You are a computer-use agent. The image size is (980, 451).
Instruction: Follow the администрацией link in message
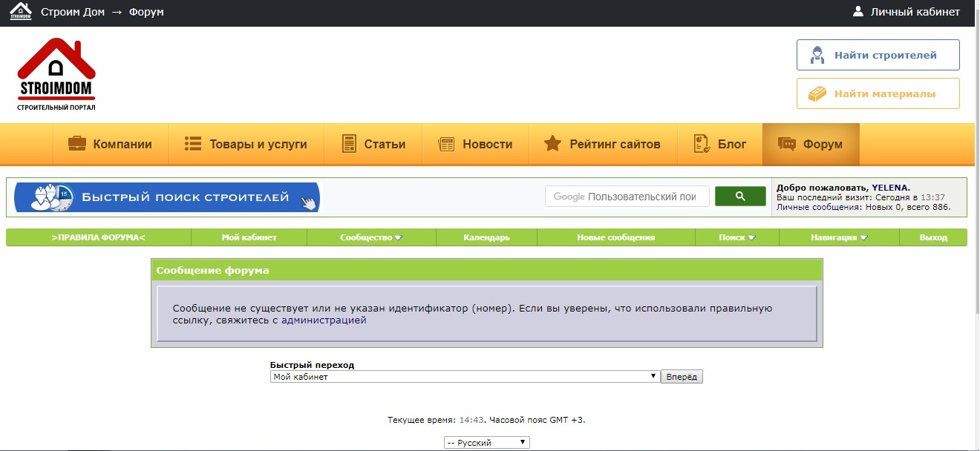[x=324, y=320]
